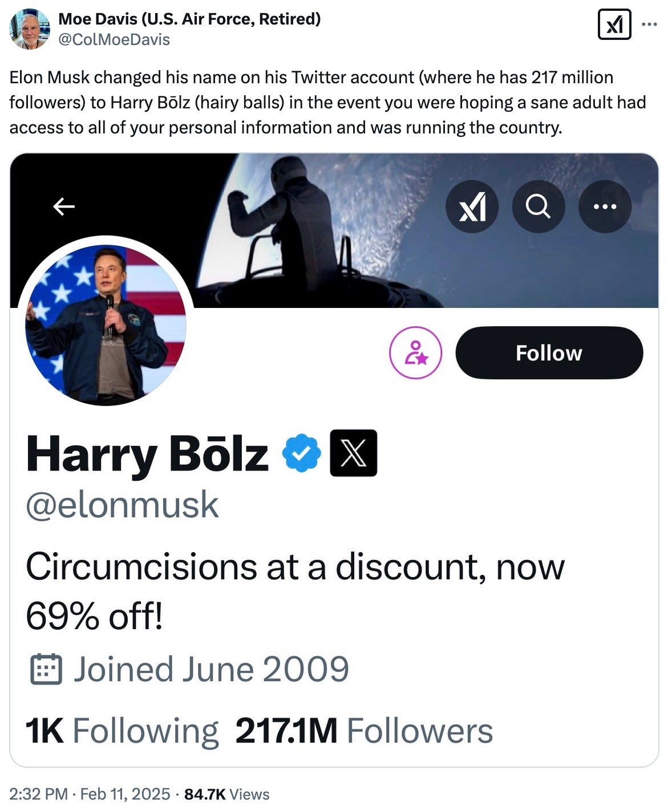The height and width of the screenshot is (811, 672).
Task: Open the profile's more options ellipsis
Action: pyautogui.click(x=605, y=206)
